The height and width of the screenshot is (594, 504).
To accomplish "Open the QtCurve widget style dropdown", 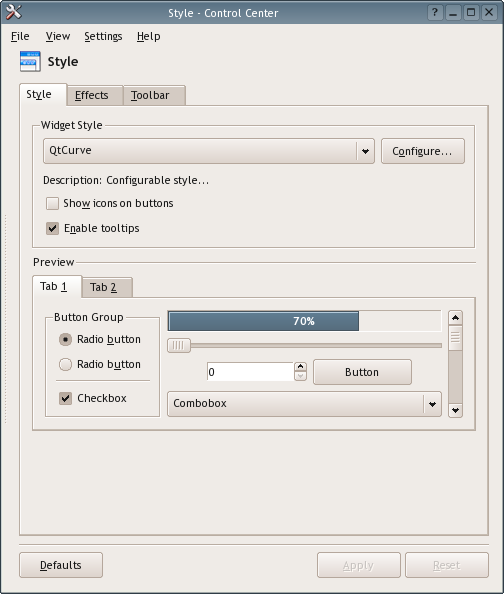I will 209,151.
